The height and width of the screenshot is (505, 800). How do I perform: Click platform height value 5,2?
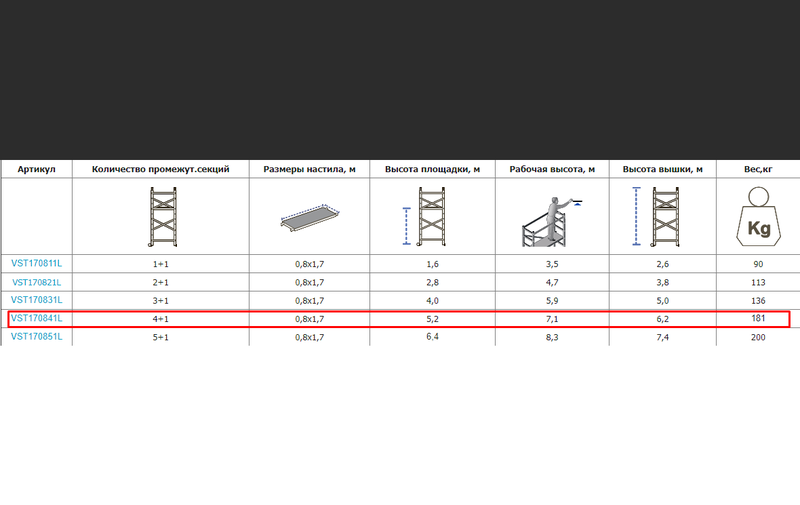click(x=432, y=319)
